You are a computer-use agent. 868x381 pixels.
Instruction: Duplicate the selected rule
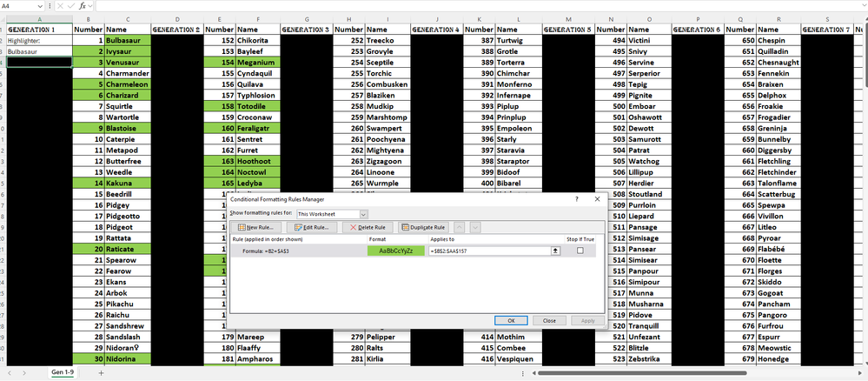coord(422,227)
